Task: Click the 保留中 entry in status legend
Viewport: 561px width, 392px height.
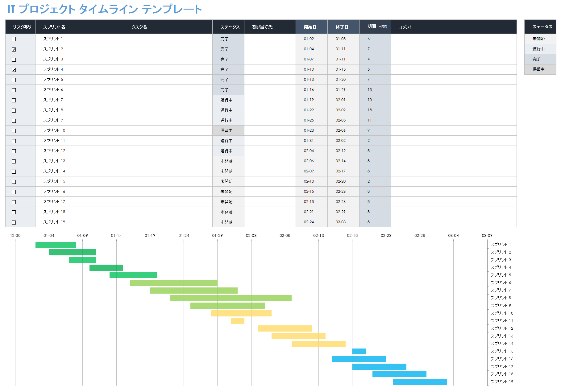Action: tap(540, 69)
